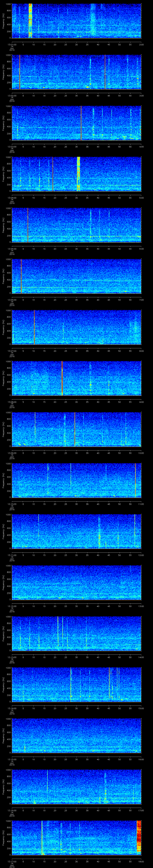Click the 6:00 end time label

pos(141,249)
